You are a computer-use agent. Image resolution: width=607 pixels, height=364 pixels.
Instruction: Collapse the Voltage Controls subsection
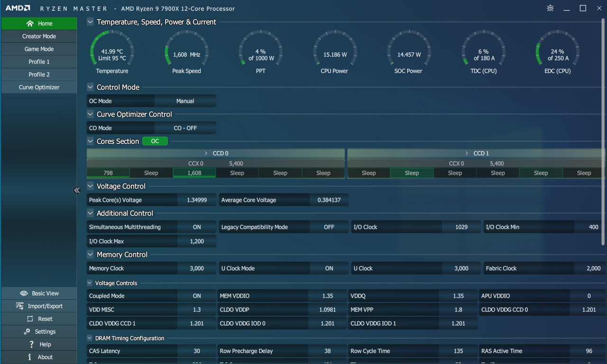[x=90, y=283]
